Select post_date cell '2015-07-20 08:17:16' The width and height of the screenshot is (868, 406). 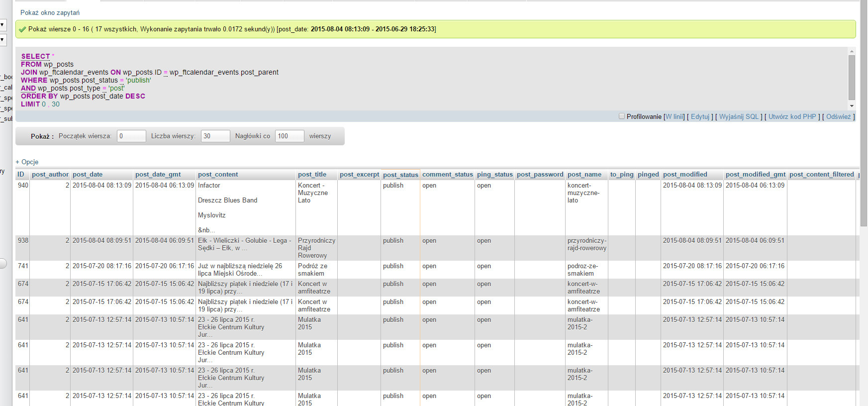[x=102, y=266]
